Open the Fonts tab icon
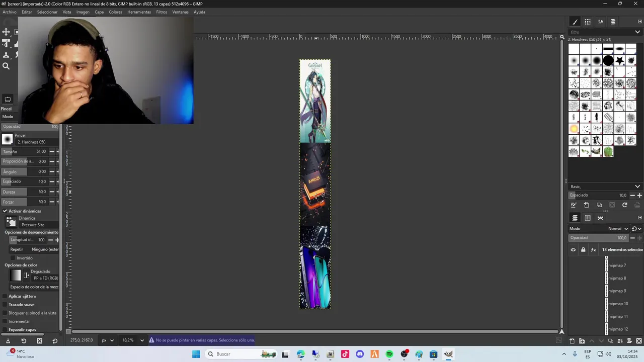The width and height of the screenshot is (644, 362). [x=601, y=22]
